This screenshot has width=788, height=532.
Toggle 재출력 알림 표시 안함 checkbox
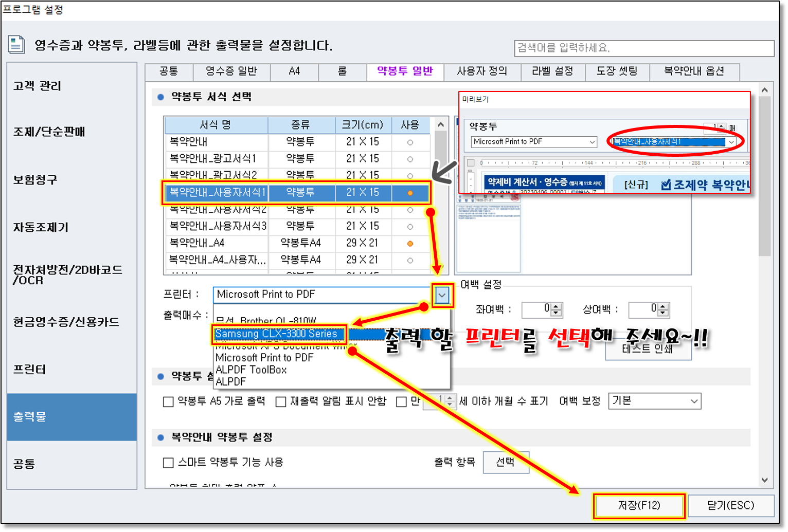pyautogui.click(x=281, y=401)
